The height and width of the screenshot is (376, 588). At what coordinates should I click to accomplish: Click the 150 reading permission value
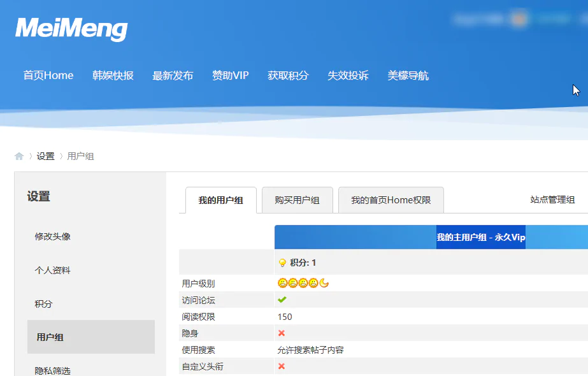pos(285,317)
